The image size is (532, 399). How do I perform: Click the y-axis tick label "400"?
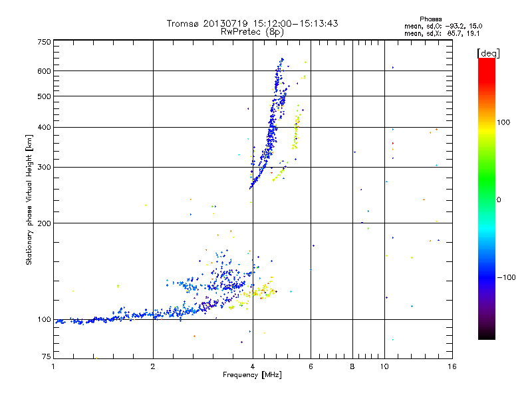pos(45,128)
